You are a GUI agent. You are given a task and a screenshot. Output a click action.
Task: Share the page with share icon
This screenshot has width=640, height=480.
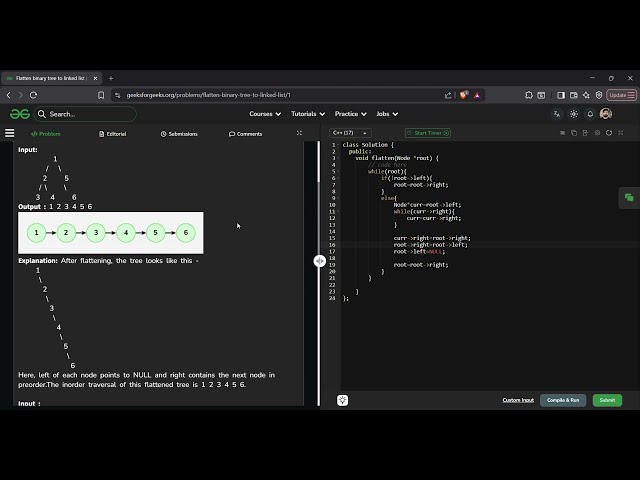[448, 95]
